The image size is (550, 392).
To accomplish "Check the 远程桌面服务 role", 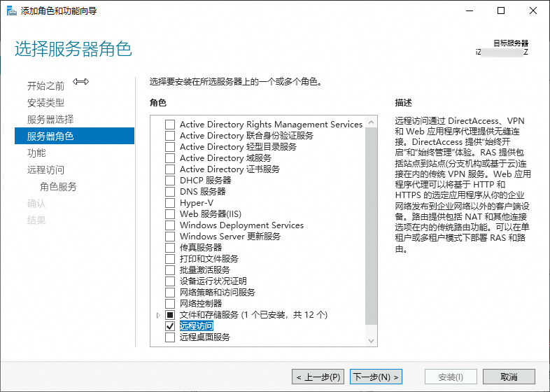I will [170, 337].
